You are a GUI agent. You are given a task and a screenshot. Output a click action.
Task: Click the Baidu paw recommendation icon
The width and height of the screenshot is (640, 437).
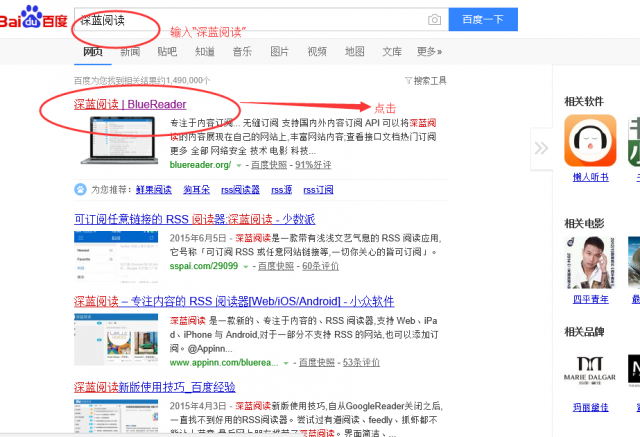click(x=80, y=189)
